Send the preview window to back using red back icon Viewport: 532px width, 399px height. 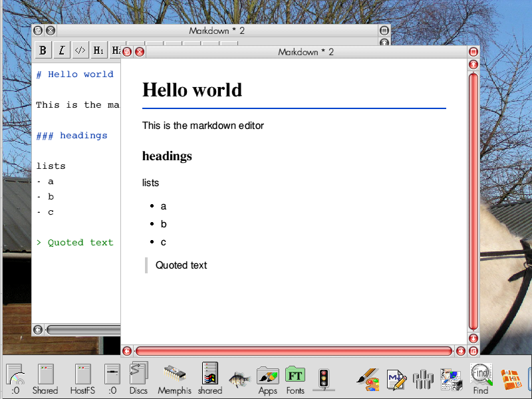[127, 52]
